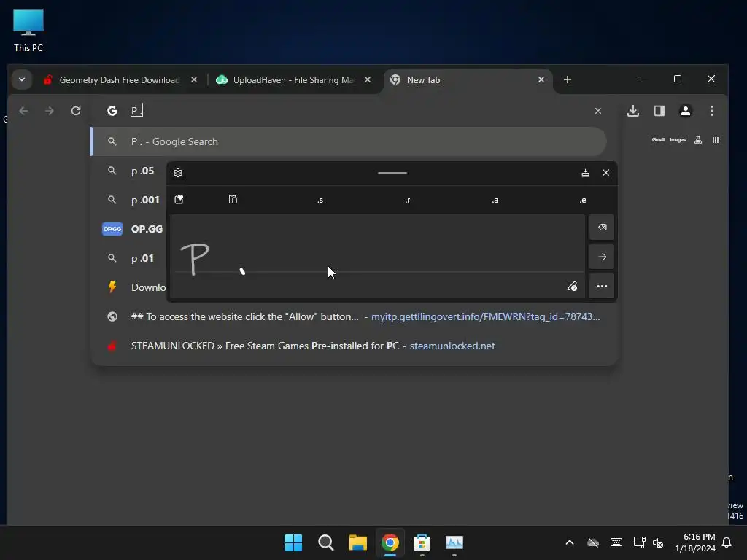Dock the handwriting panel using the dock icon
Screen dimensions: 747x560
pyautogui.click(x=586, y=173)
